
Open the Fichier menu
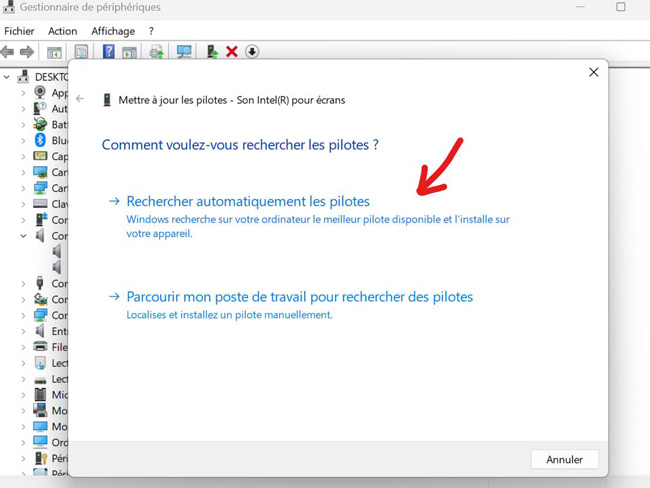pos(19,31)
